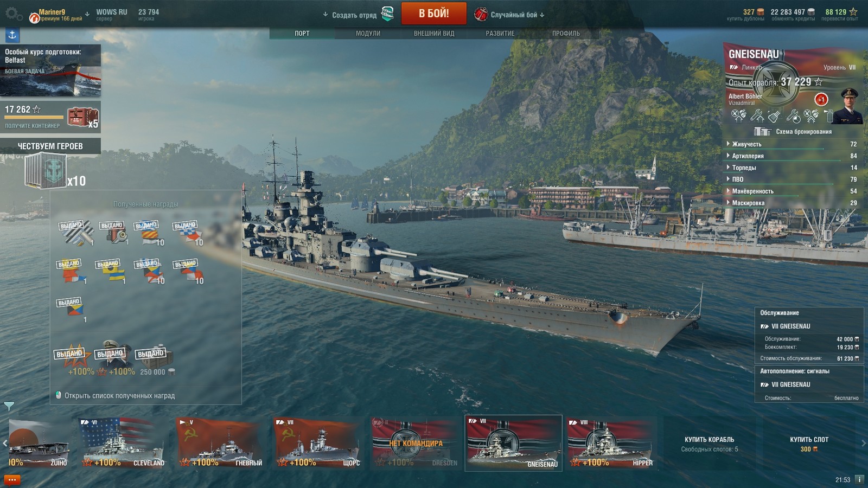
Task: Show the Схема бронирования armor layout
Action: coord(793,132)
